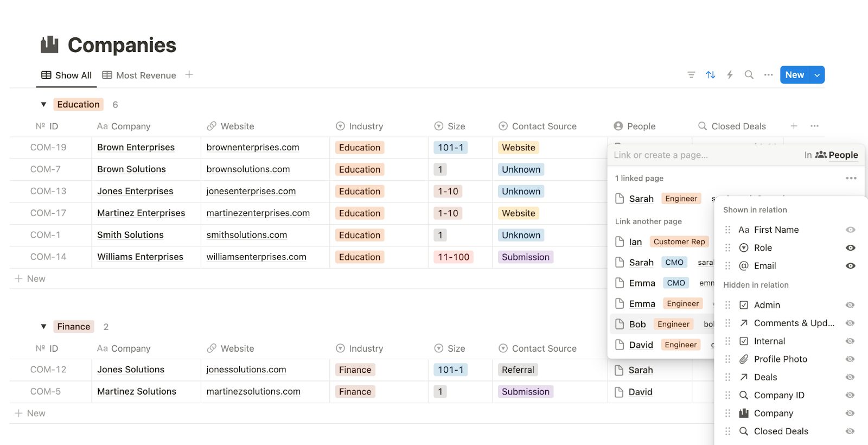Click the ID column header in Education
The height and width of the screenshot is (445, 868).
[47, 126]
